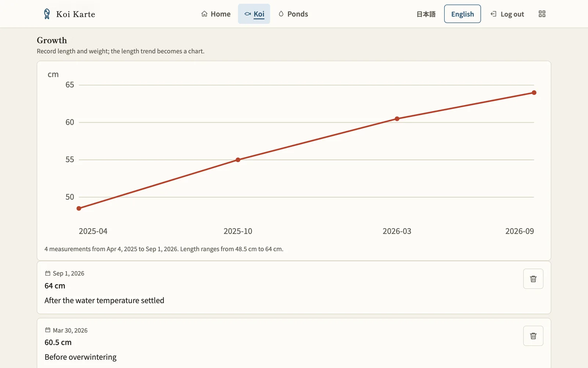Open the Ponds section
This screenshot has width=588, height=368.
(293, 14)
